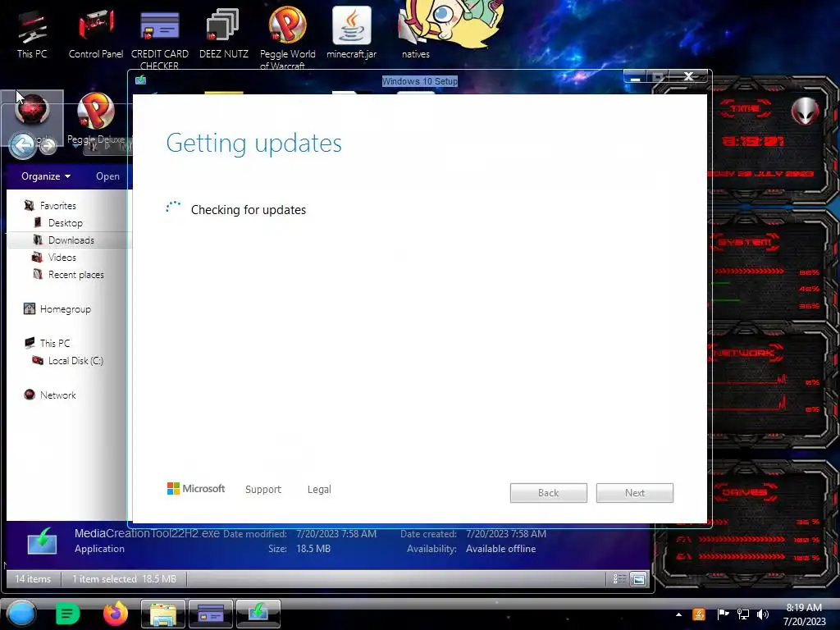Show hidden tray icons arrow
840x630 pixels.
678,614
